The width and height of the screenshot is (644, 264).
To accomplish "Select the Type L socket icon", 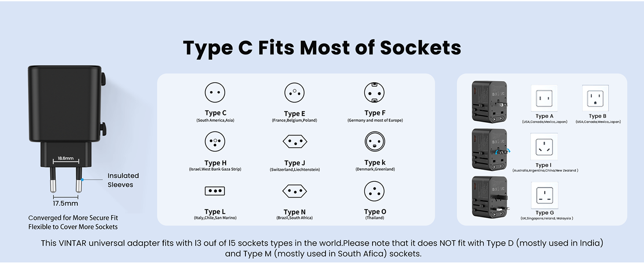I will click(x=215, y=191).
